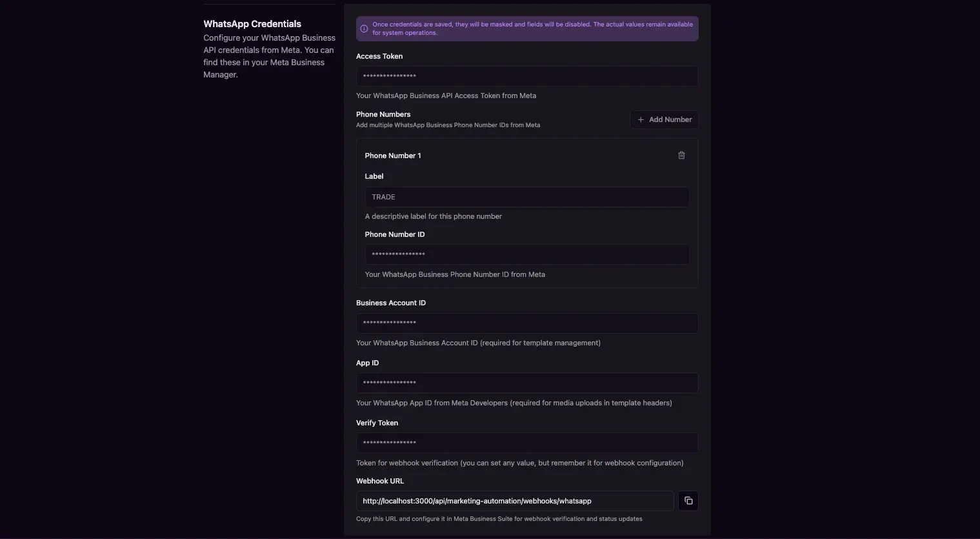980x539 pixels.
Task: Click the Phone Numbers section heading
Action: [383, 114]
